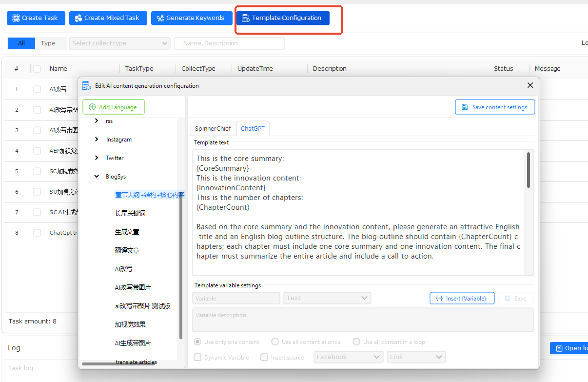Click the floppy disk icon on Save content settings

(x=465, y=107)
